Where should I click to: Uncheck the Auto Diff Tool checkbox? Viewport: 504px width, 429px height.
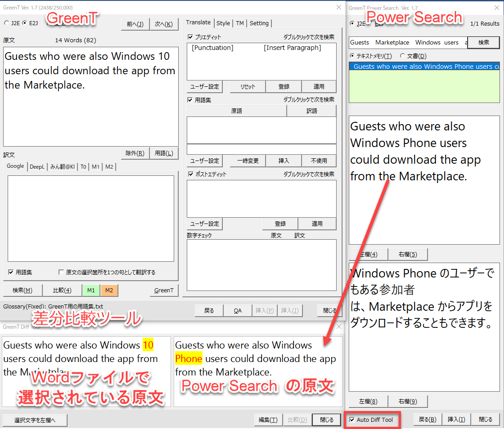(x=352, y=420)
